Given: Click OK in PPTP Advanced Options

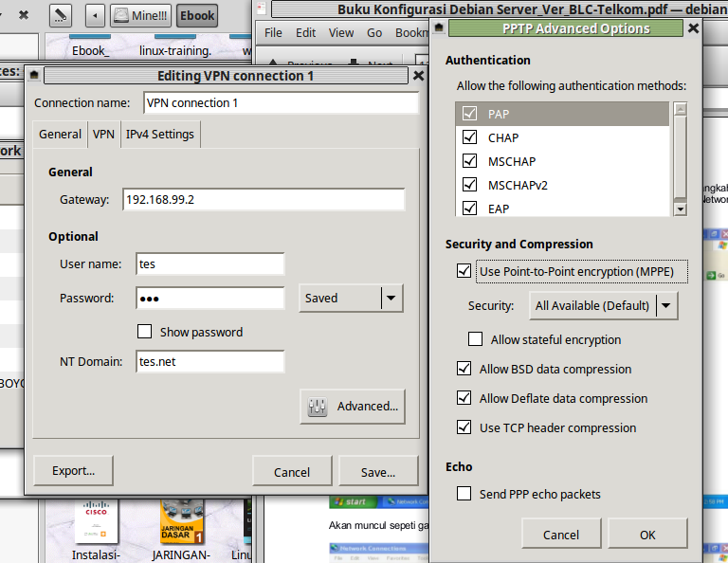Looking at the screenshot, I should 647,535.
